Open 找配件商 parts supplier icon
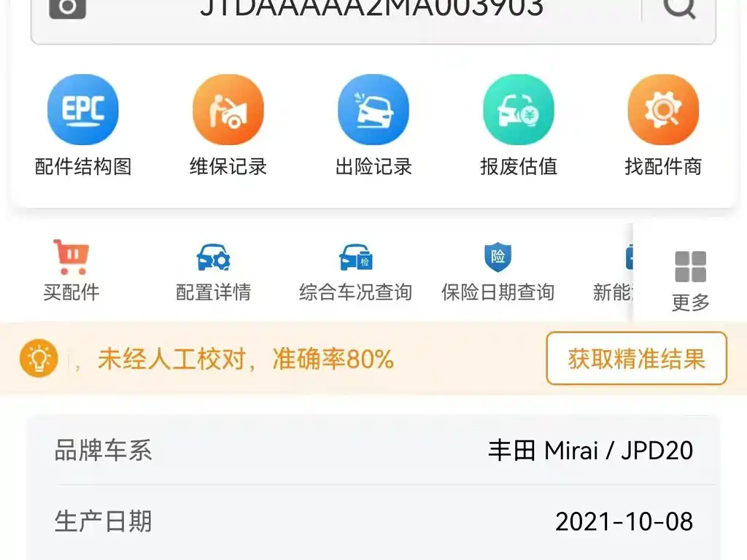The width and height of the screenshot is (747, 560). coord(663,109)
